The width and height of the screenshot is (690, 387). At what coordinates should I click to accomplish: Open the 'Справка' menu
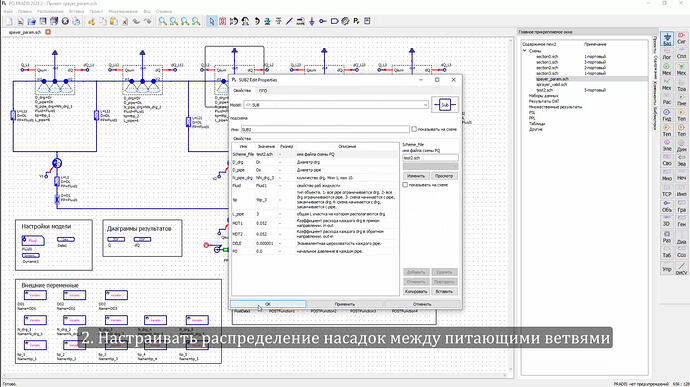click(x=164, y=11)
